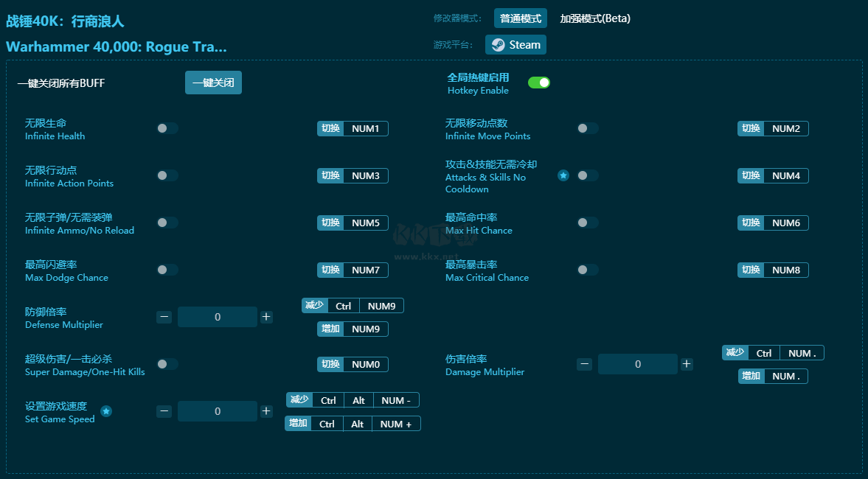Screen dimensions: 868x479
Task: Click the Steam platform icon
Action: (x=499, y=45)
